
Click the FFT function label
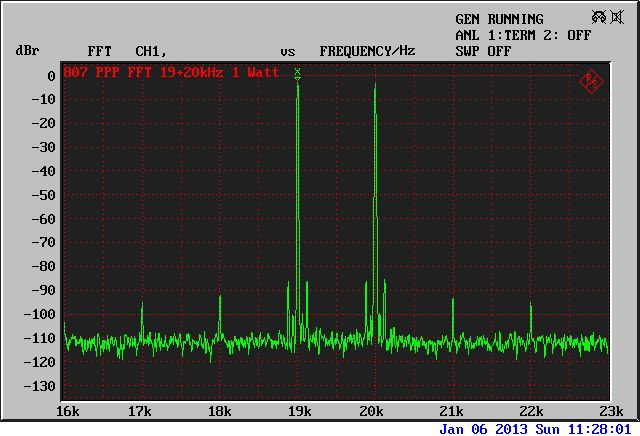point(99,50)
